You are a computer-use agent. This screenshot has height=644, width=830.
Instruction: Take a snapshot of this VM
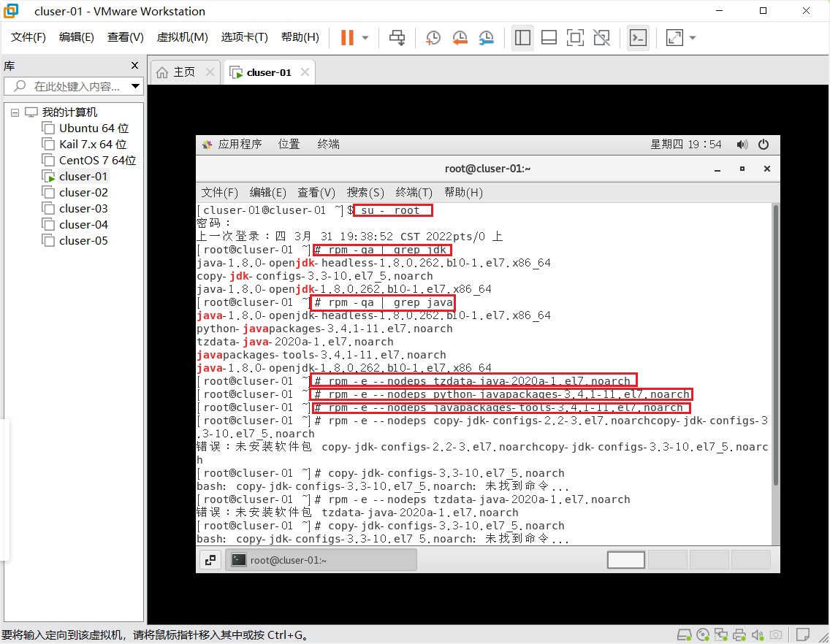click(x=433, y=37)
